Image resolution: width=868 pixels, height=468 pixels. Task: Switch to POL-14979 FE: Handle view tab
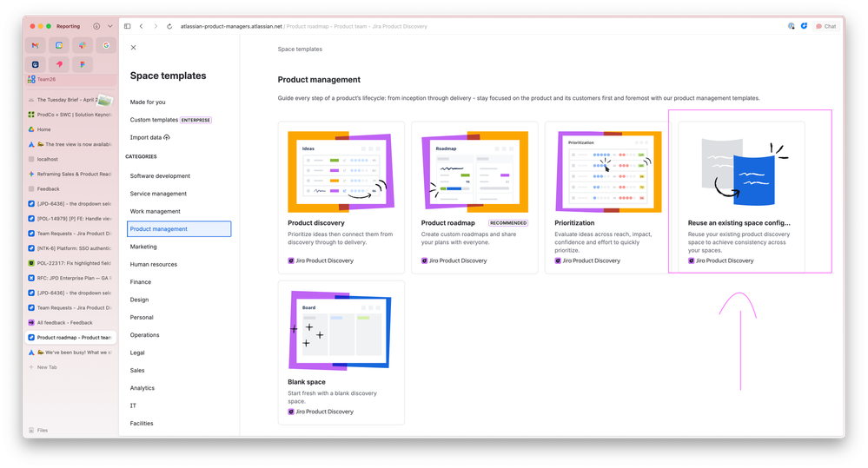[71, 219]
